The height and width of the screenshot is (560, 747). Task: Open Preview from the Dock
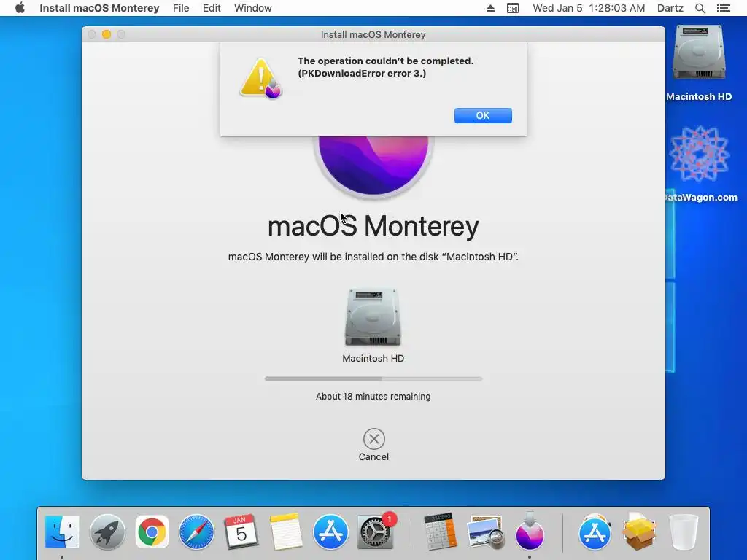click(x=485, y=532)
